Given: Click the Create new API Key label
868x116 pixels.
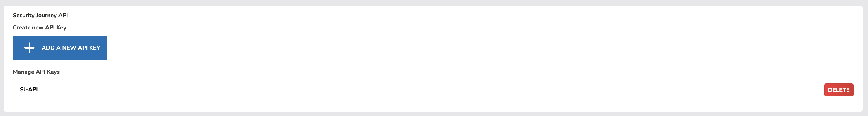Looking at the screenshot, I should (x=40, y=28).
